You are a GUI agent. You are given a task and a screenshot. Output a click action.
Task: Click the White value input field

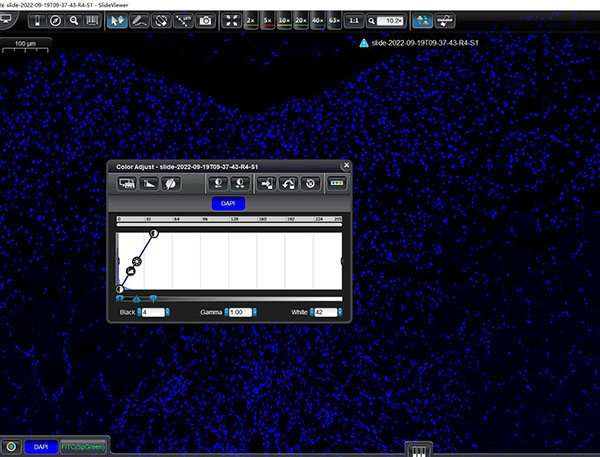click(327, 313)
